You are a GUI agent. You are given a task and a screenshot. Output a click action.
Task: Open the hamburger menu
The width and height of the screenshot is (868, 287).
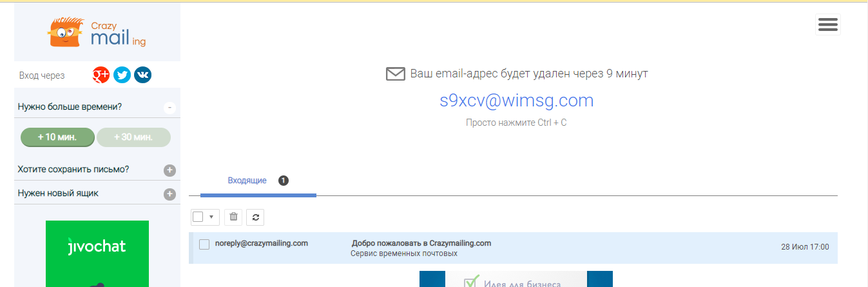827,25
